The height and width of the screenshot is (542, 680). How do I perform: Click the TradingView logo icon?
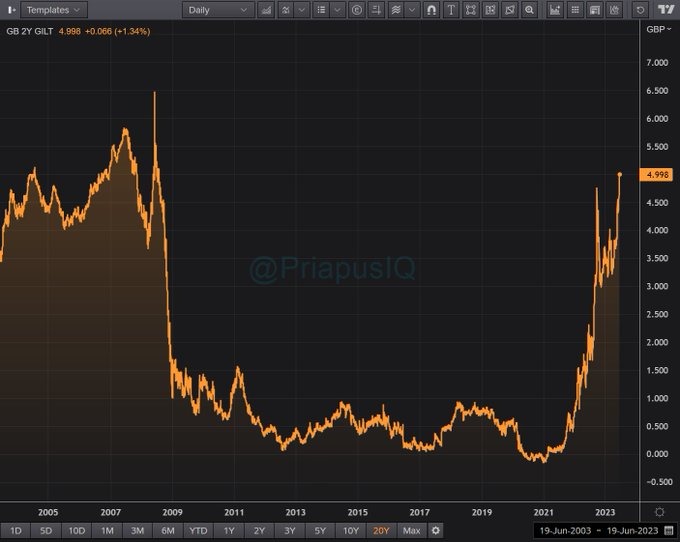click(x=666, y=10)
